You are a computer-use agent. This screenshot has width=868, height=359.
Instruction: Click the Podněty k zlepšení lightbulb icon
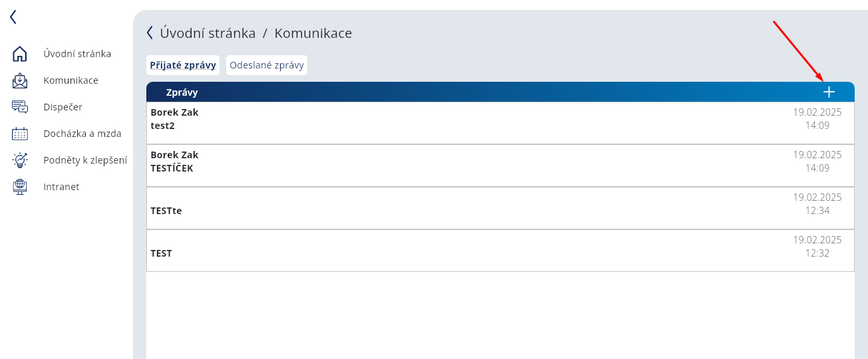(20, 160)
